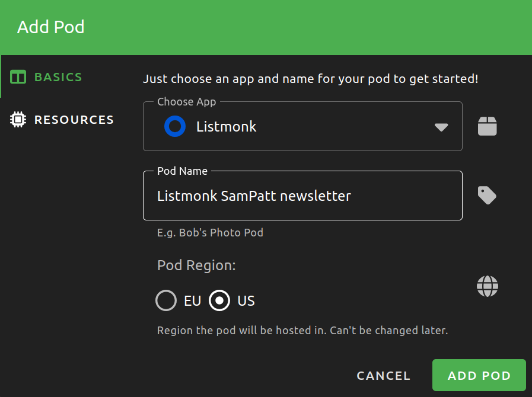Select the US region radio button

(219, 300)
